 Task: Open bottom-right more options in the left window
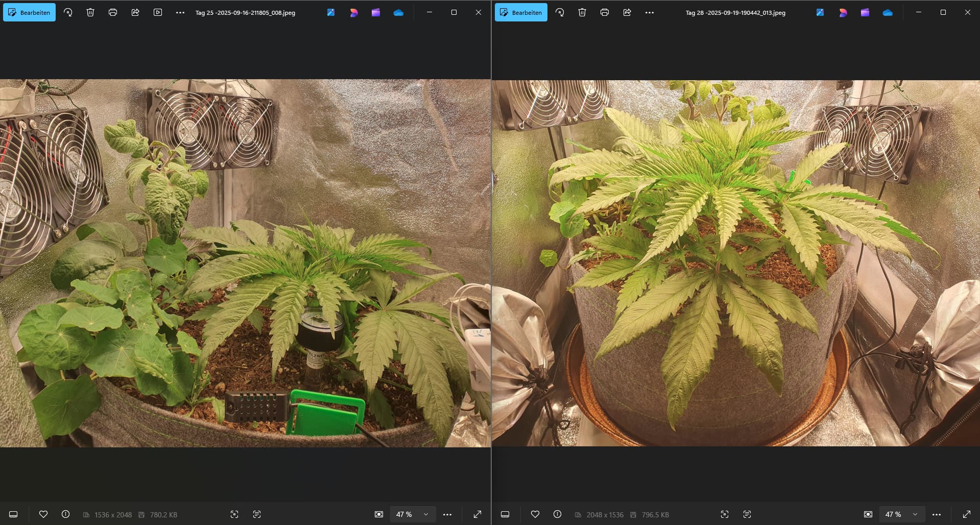tap(447, 514)
